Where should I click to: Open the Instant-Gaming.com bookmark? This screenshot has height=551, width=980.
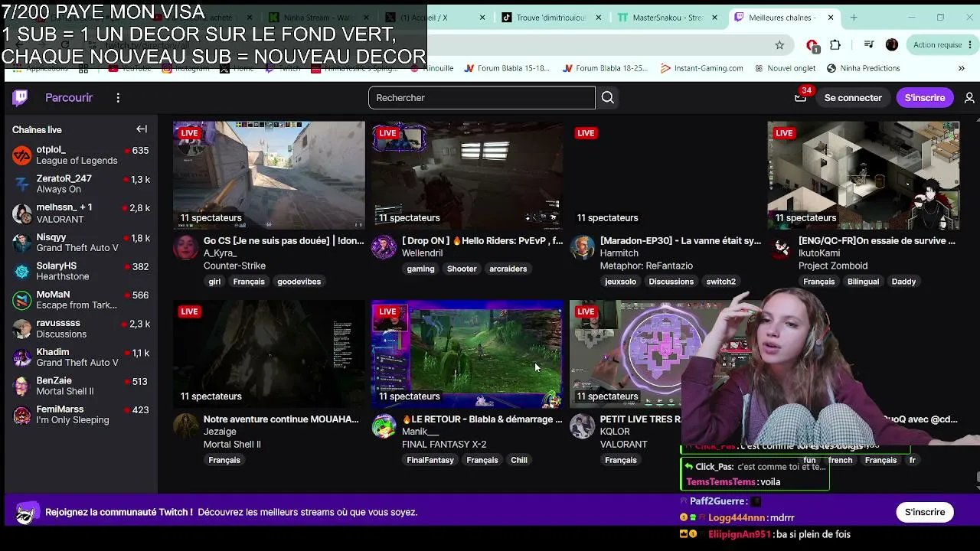coord(702,68)
